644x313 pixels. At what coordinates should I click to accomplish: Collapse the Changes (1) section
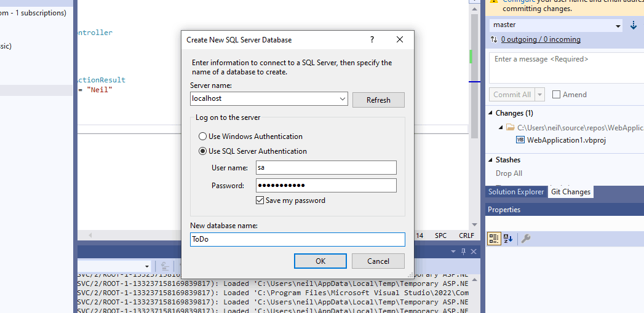(x=491, y=113)
